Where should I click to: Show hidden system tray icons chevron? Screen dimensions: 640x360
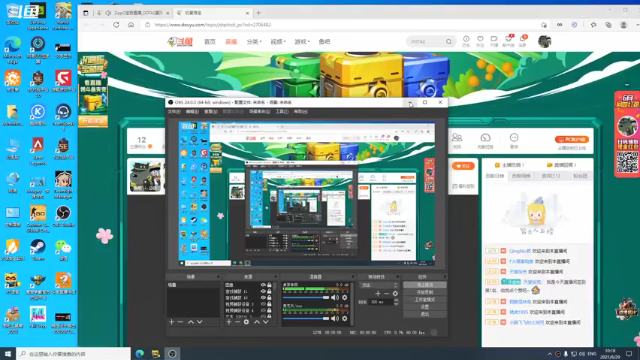point(549,354)
